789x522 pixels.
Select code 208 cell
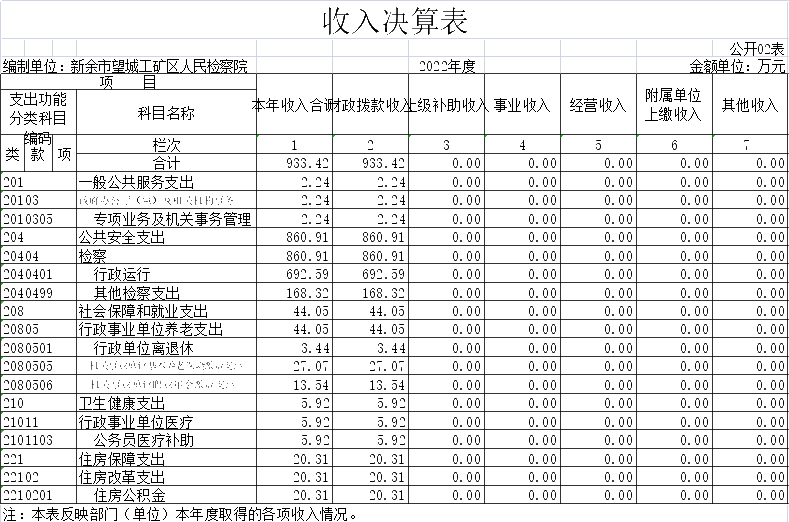point(38,311)
